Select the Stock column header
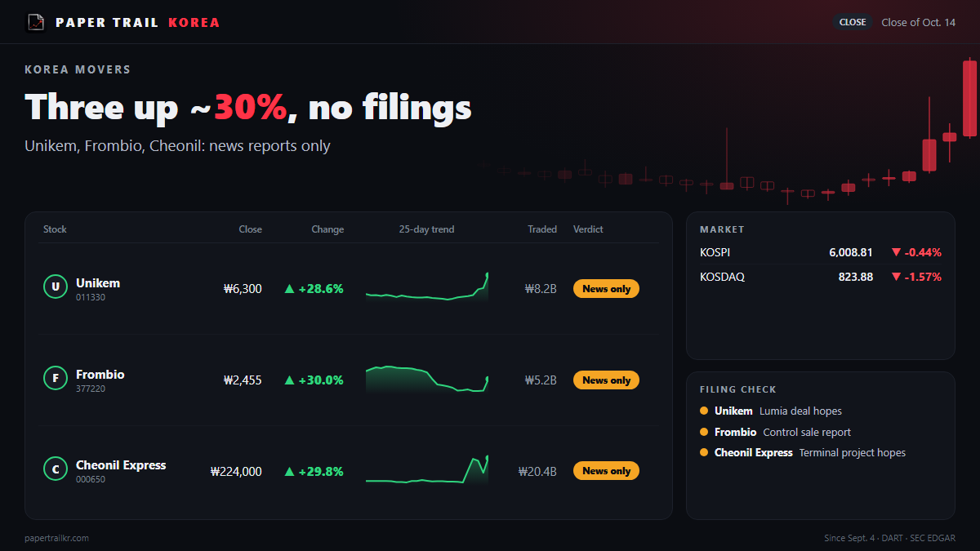Image resolution: width=980 pixels, height=551 pixels. click(x=55, y=229)
